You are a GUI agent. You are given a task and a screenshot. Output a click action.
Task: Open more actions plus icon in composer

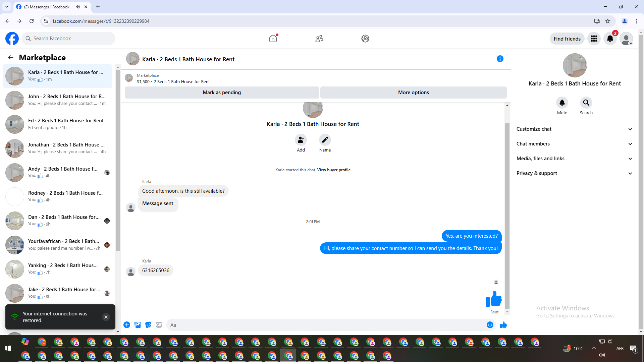click(127, 325)
